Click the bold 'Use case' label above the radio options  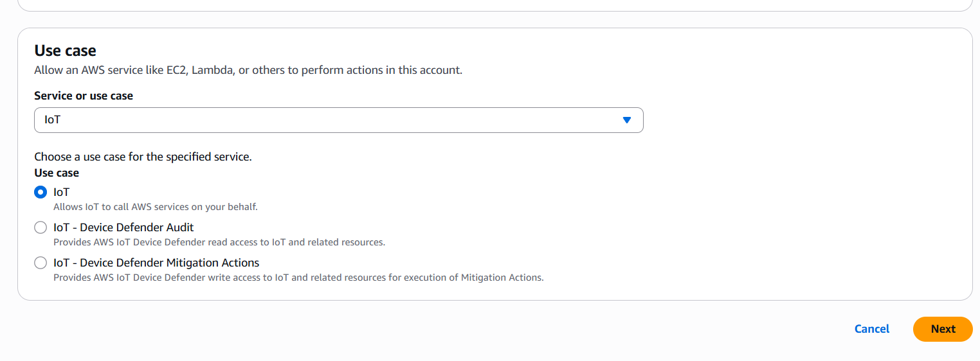[x=57, y=173]
